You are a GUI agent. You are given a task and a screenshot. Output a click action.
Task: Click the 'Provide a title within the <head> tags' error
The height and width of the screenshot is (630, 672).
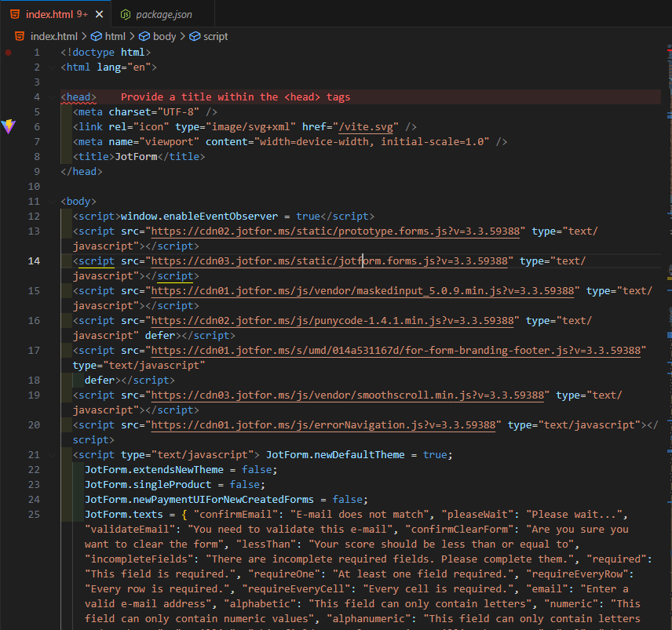point(236,97)
